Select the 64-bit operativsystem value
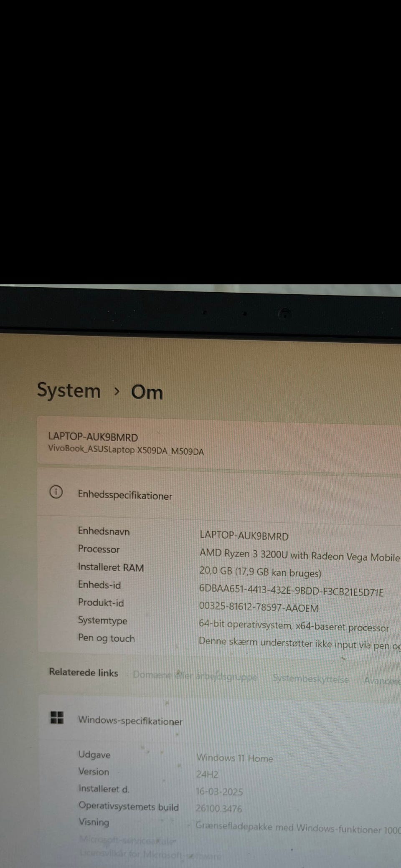 (x=294, y=626)
